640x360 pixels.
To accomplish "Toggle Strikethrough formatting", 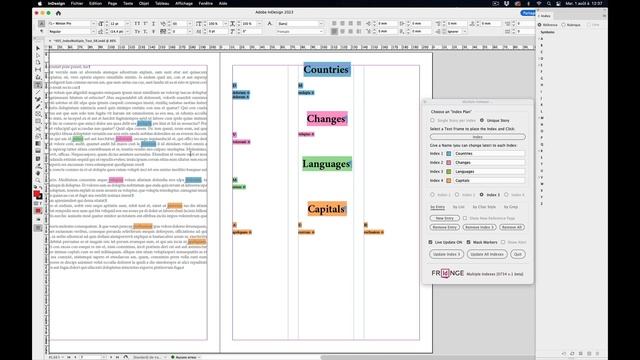I will [153, 31].
